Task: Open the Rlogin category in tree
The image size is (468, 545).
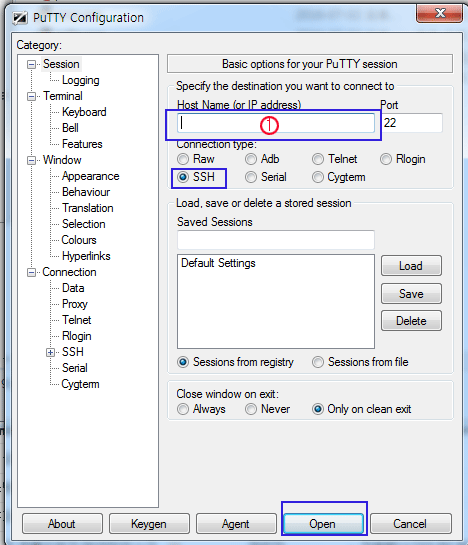Action: (x=76, y=336)
